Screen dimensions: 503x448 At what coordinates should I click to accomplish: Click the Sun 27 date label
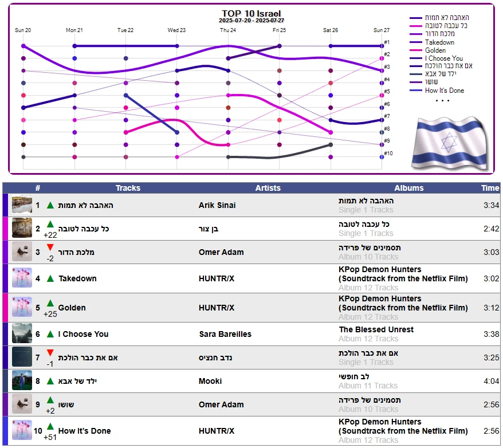coord(382,30)
